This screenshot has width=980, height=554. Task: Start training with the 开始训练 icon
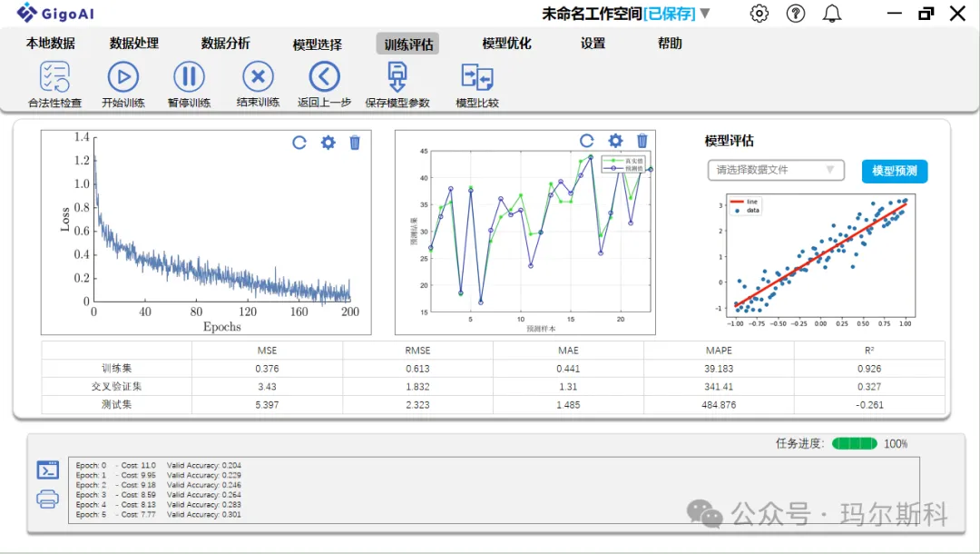click(x=123, y=77)
